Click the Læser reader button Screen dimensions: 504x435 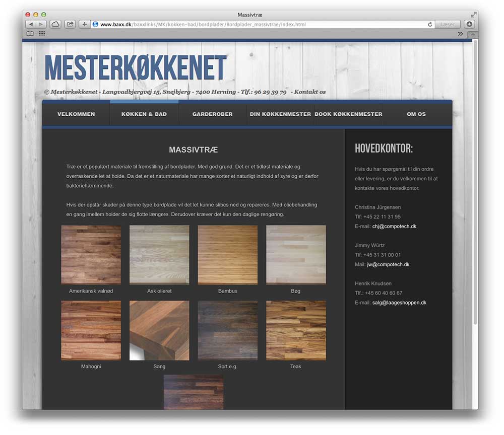tap(448, 24)
